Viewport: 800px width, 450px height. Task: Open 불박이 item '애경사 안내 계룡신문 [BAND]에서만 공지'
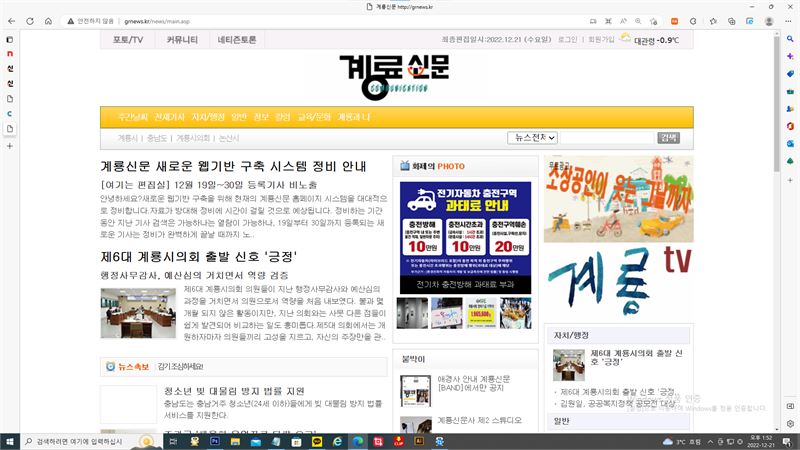click(473, 384)
